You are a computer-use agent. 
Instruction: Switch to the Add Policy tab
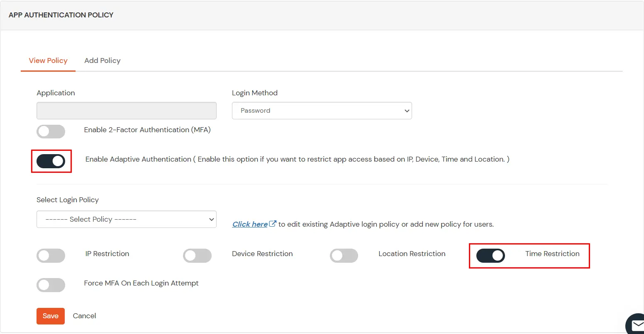102,61
